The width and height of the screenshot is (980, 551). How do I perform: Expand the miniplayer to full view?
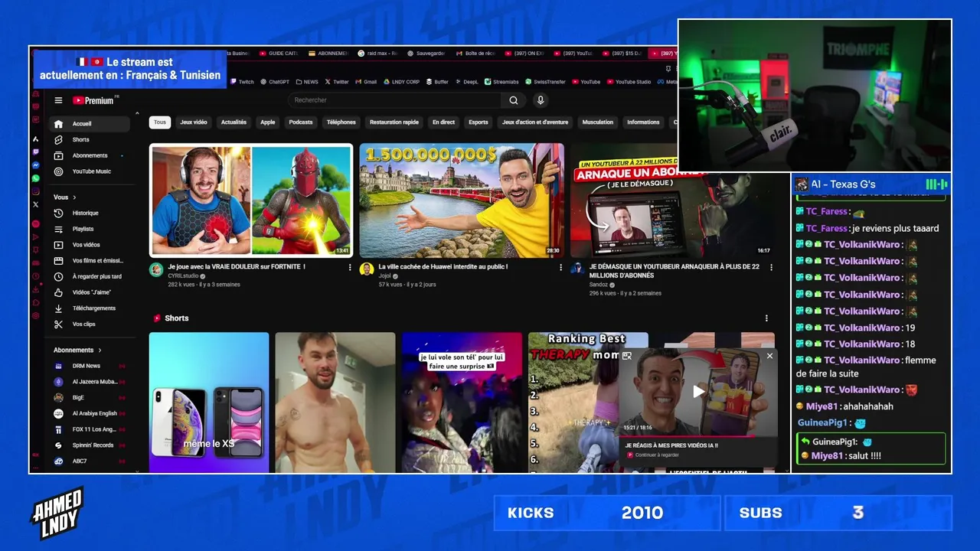(627, 356)
